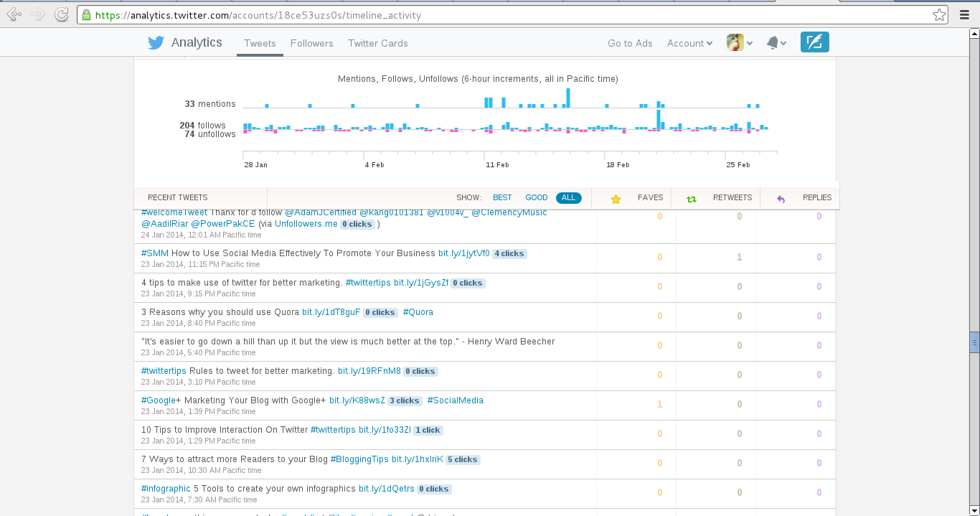
Task: Click the notifications bell icon
Action: click(773, 43)
